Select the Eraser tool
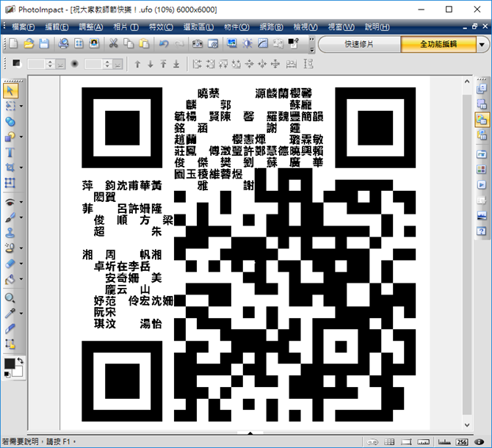This screenshot has height=448, width=492. point(10,264)
